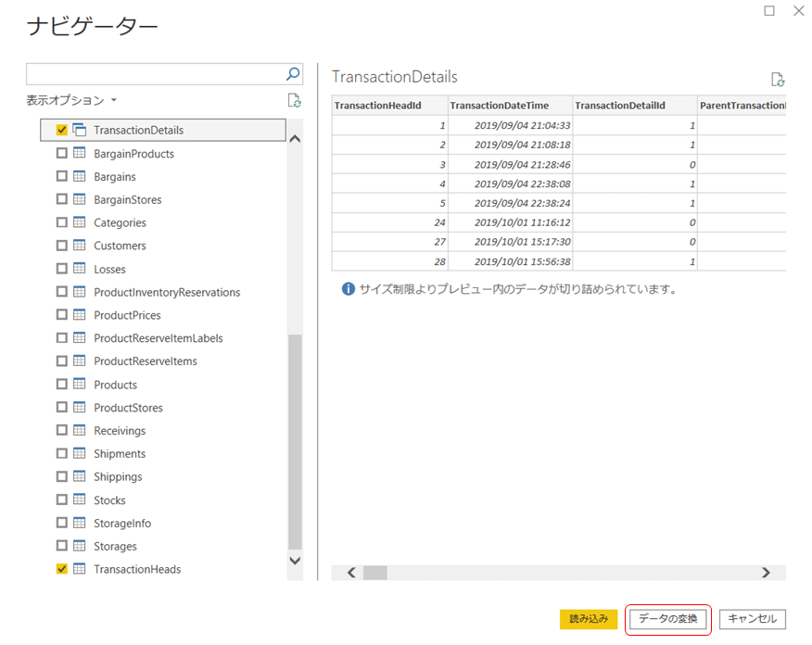Click the table icon next to BargainProducts
Viewport: 812px width, 645px height.
79,153
